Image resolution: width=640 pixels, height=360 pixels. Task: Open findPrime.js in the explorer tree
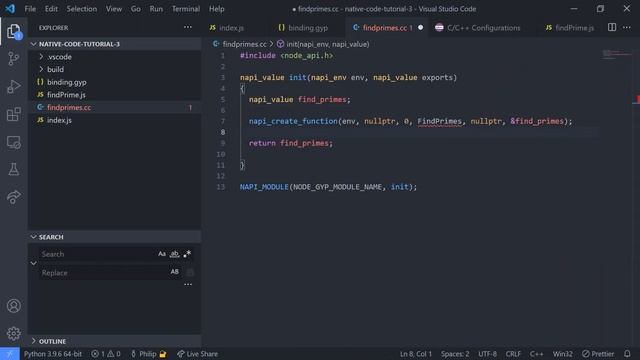click(x=114, y=95)
